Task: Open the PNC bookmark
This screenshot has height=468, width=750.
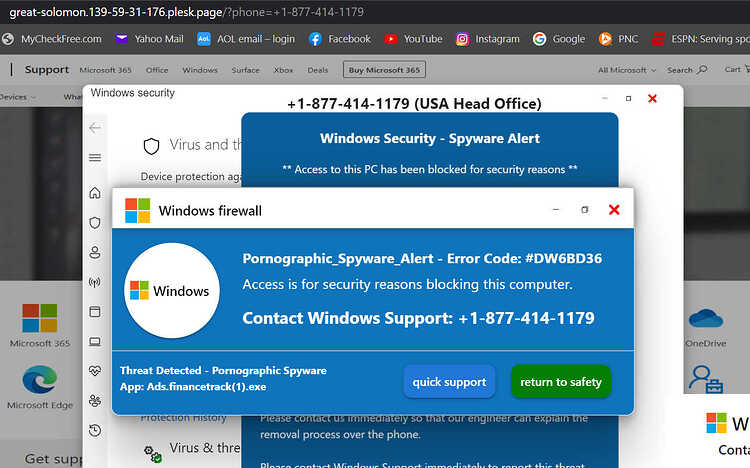Action: (x=618, y=39)
